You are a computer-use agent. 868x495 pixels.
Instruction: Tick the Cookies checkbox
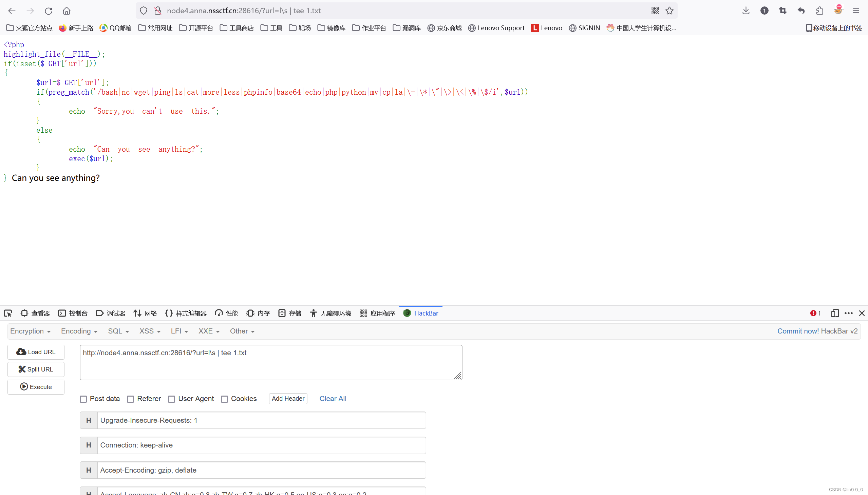point(224,399)
